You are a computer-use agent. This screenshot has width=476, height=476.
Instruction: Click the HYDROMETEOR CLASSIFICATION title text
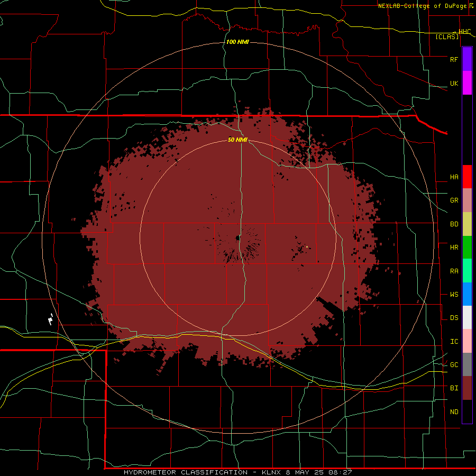point(185,472)
